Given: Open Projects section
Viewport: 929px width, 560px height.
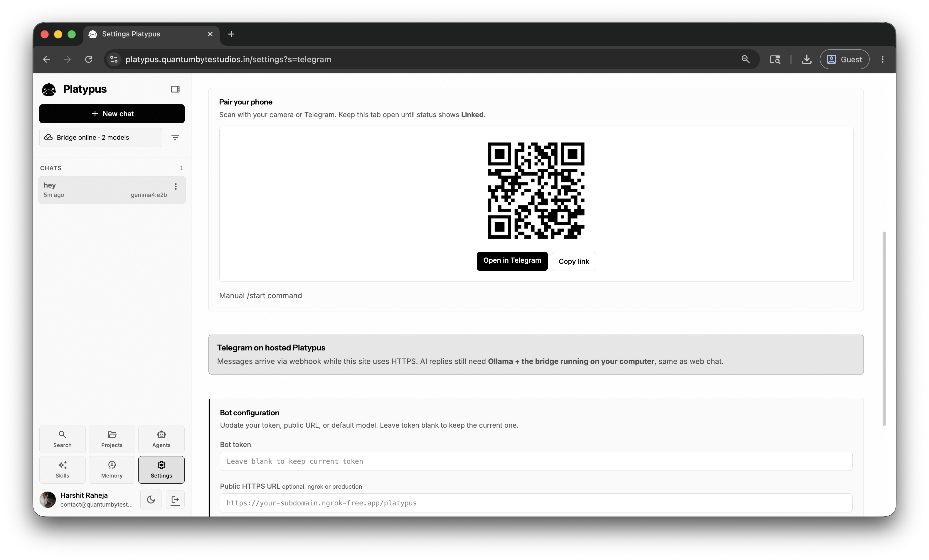Looking at the screenshot, I should [x=112, y=439].
